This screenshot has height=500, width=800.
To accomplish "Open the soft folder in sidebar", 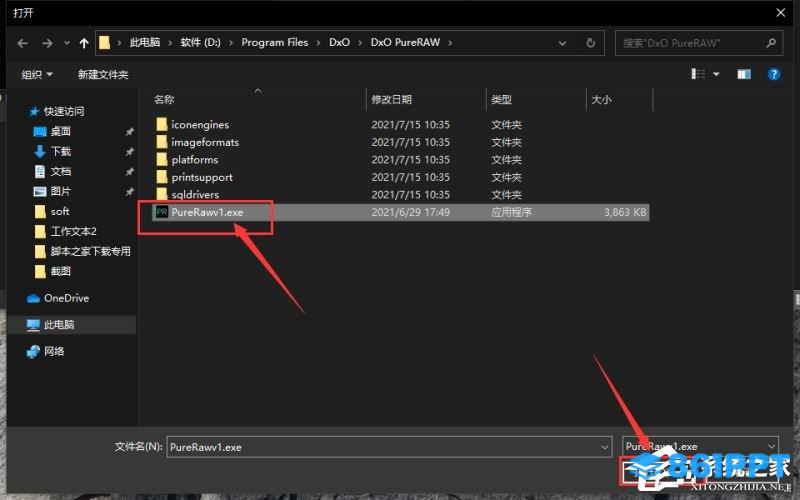I will [60, 211].
